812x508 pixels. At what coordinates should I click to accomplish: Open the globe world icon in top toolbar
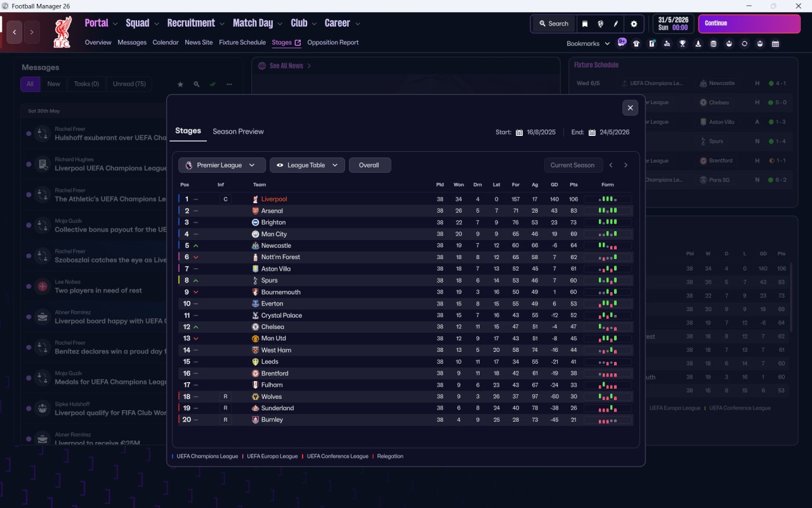(600, 24)
